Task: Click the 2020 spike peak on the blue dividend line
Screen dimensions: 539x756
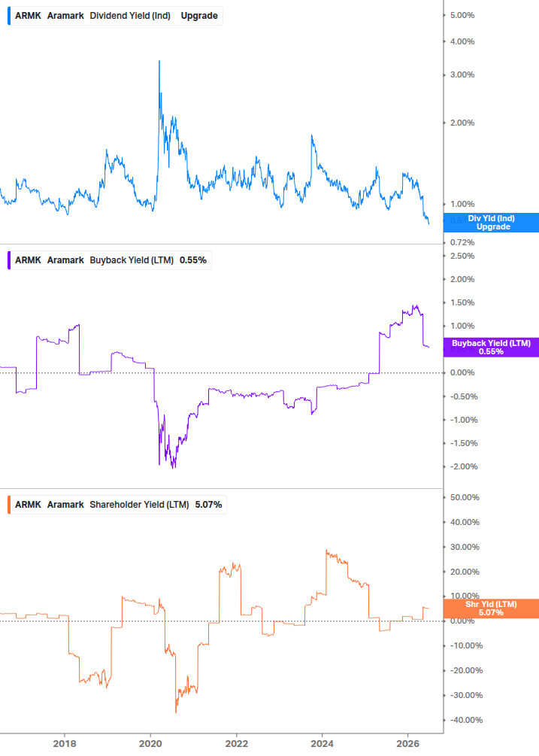Action: [x=159, y=61]
